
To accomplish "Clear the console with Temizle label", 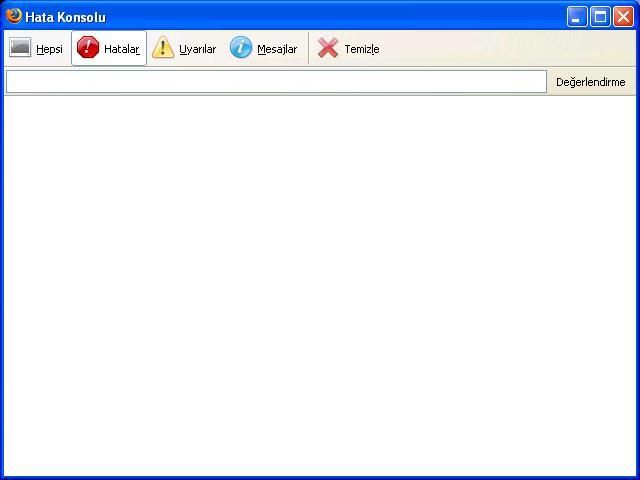I will click(361, 49).
